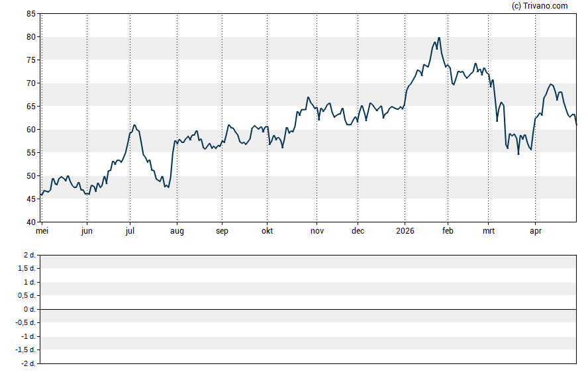Click the 40 price label on y-axis
This screenshot has width=588, height=374.
(x=31, y=222)
